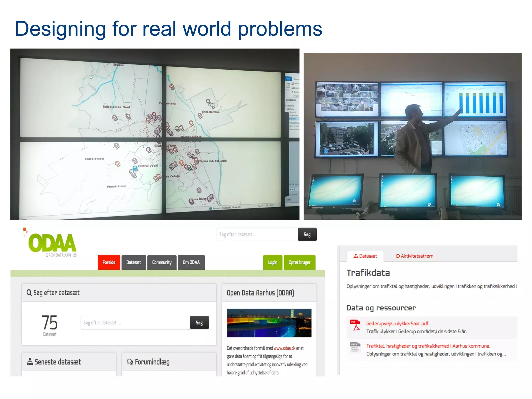532x399 pixels.
Task: Click the DATA file icon
Action: 355,348
